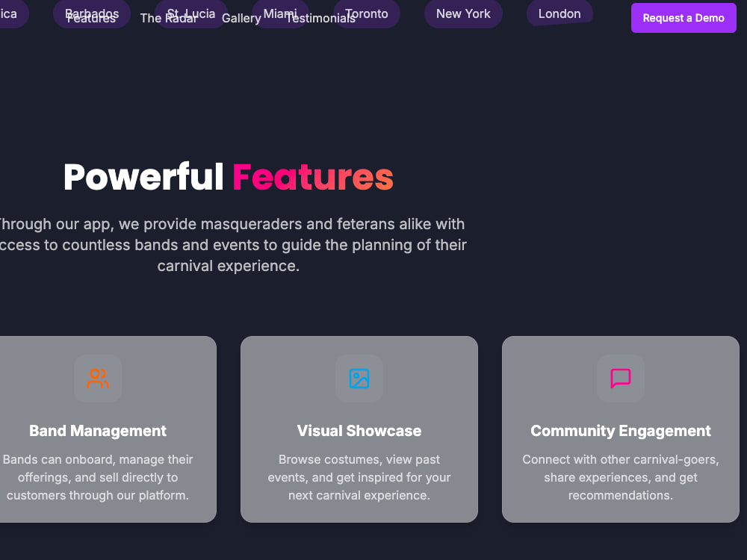Click the Request a Demo button
The height and width of the screenshot is (560, 747).
point(684,18)
